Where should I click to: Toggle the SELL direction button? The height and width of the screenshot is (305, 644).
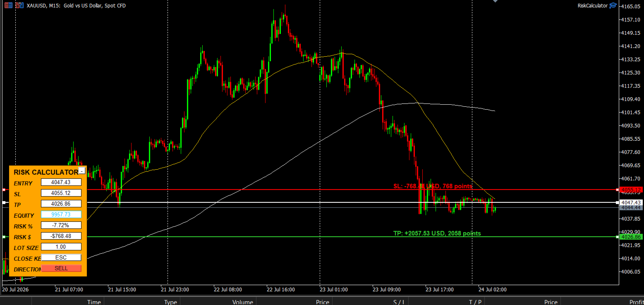point(61,268)
